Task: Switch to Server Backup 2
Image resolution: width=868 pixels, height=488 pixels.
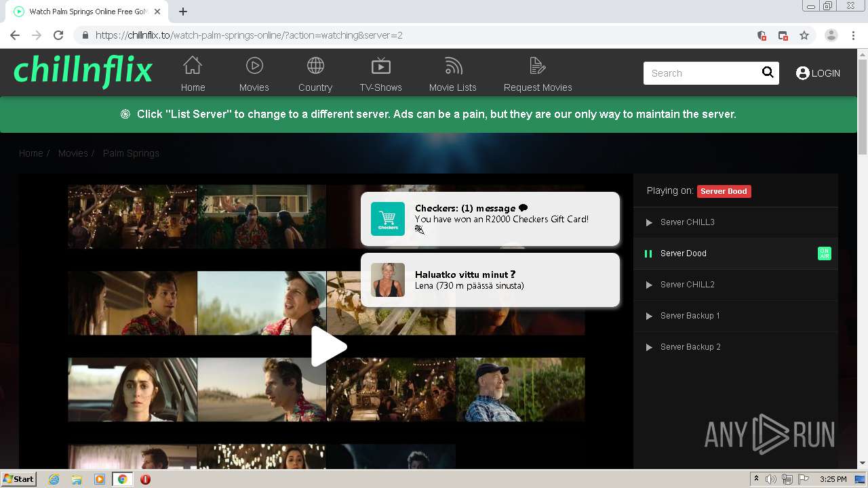Action: click(736, 347)
